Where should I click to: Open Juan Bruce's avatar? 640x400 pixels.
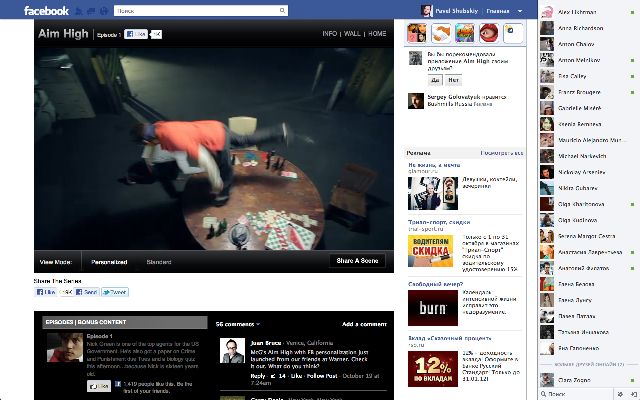pyautogui.click(x=232, y=350)
